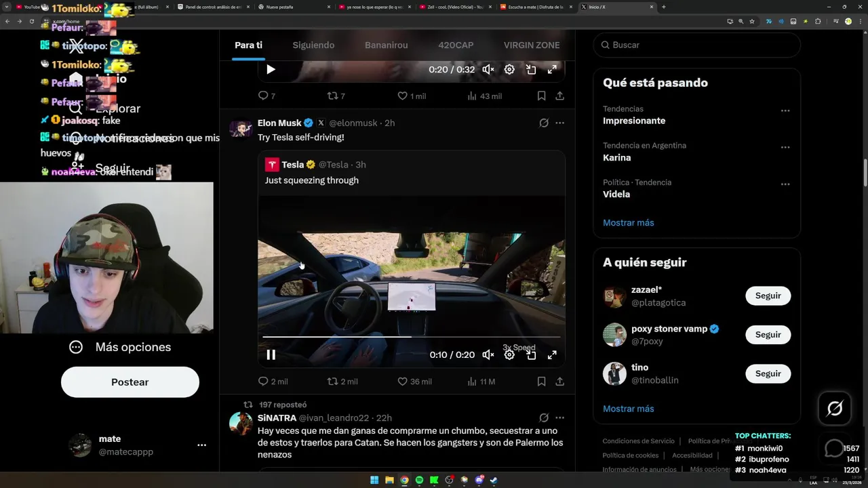Open Elon Musk's profile avatar
Image resolution: width=868 pixels, height=488 pixels.
[x=241, y=129]
